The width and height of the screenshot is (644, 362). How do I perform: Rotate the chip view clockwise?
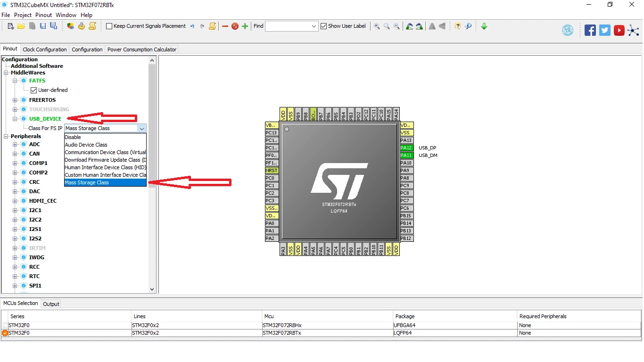[409, 26]
